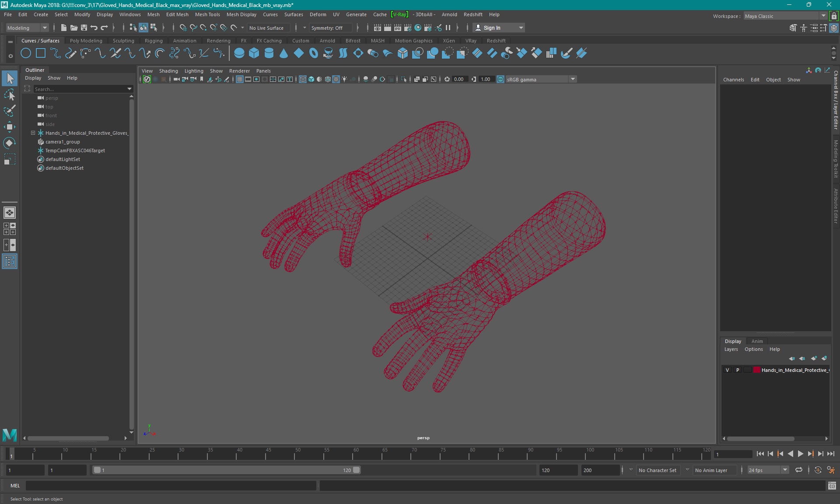Toggle P column in Display layer
This screenshot has height=504, width=840.
click(737, 370)
